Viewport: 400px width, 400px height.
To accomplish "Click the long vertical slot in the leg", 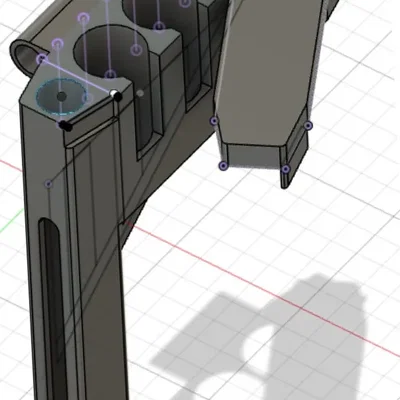I will (x=52, y=307).
